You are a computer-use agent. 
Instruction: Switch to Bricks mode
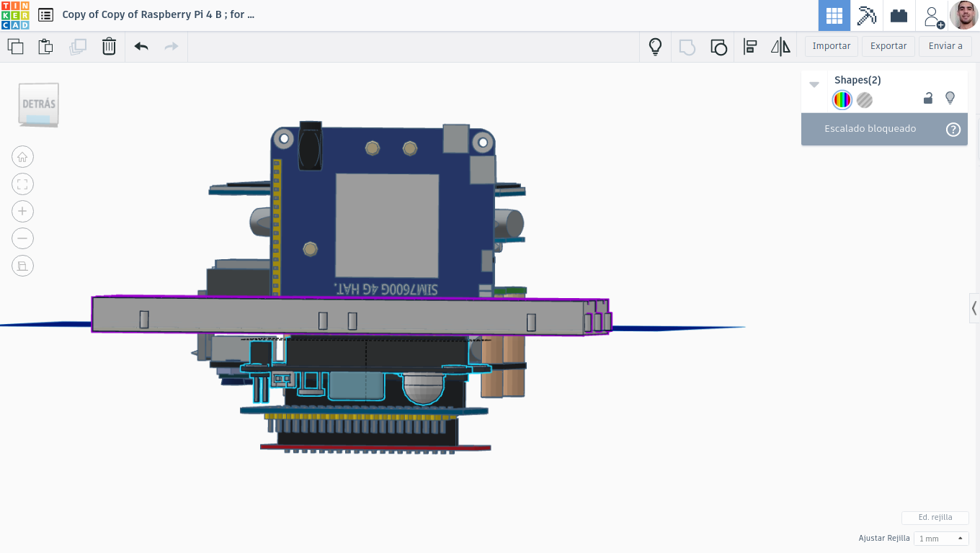click(x=899, y=15)
